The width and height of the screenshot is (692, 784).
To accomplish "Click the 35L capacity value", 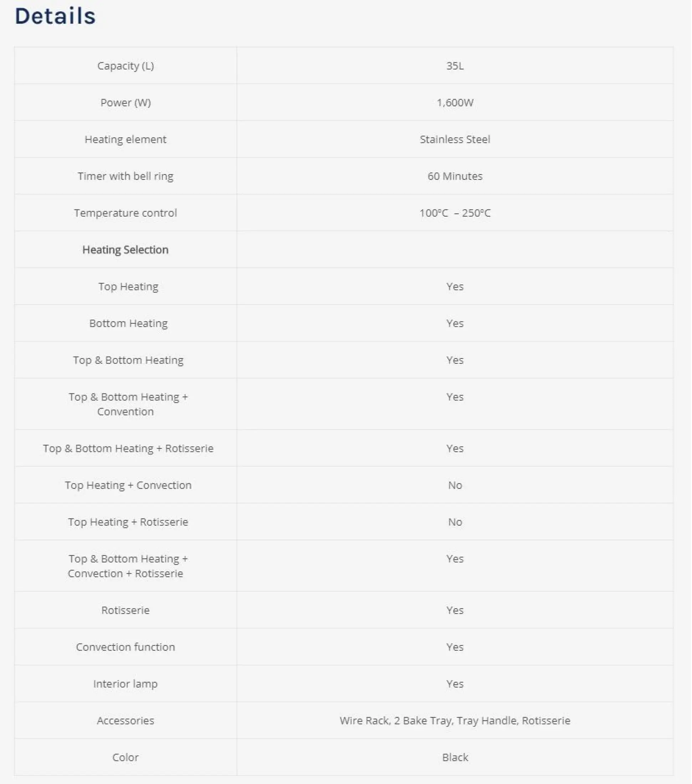I will point(455,66).
